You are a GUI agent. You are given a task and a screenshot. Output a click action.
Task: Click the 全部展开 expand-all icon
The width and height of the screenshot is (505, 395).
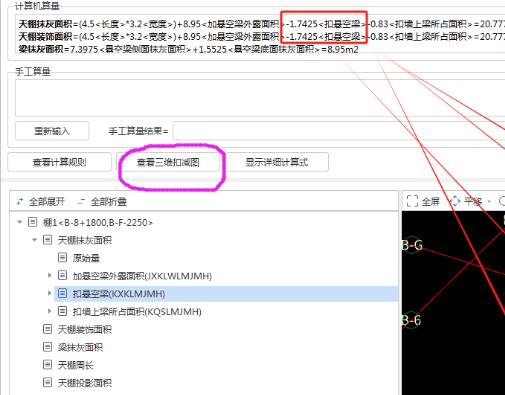click(20, 201)
